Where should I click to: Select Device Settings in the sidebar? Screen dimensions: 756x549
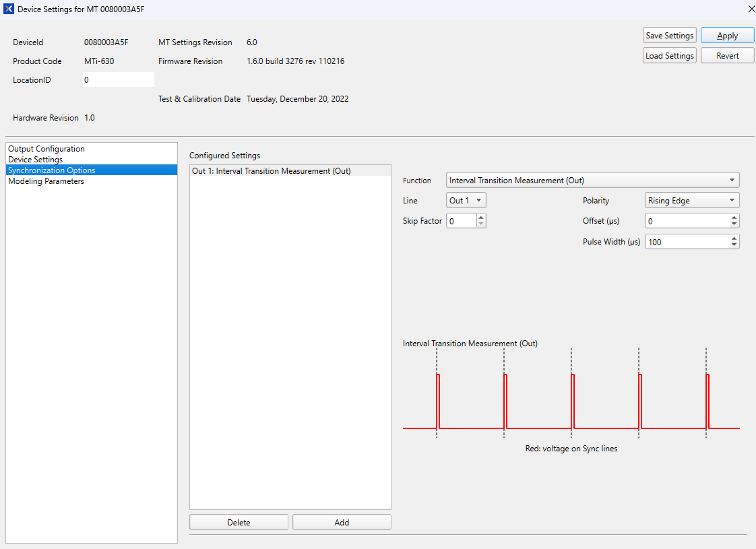[x=92, y=160]
